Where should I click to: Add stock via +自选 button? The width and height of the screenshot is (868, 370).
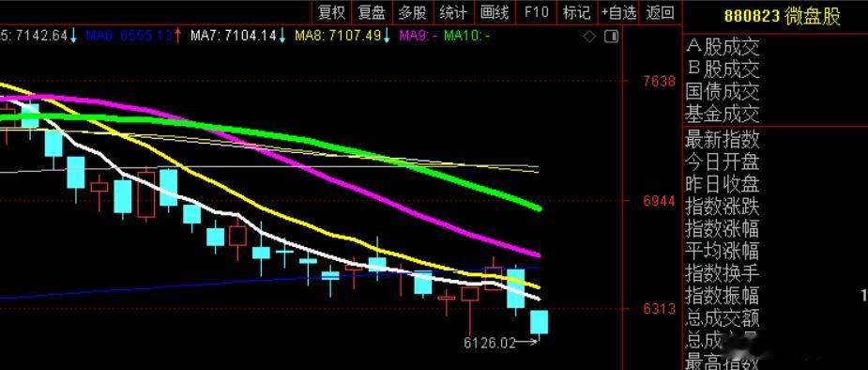(x=619, y=12)
